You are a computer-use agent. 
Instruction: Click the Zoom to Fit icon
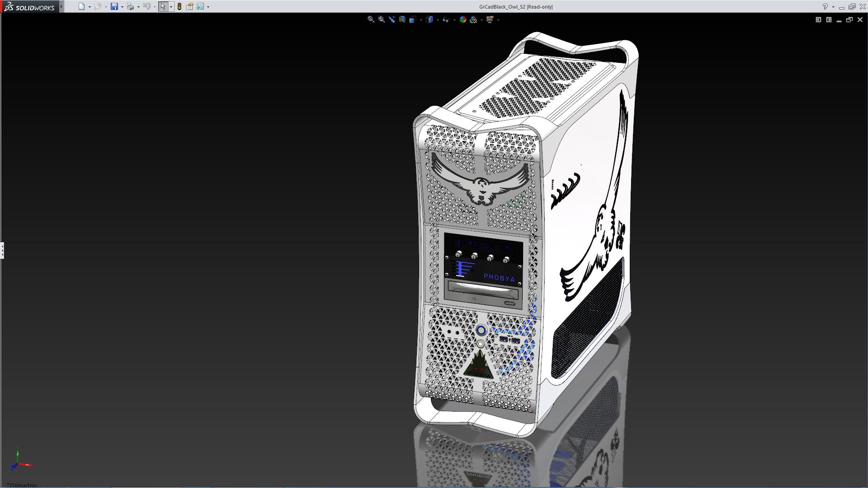tap(371, 19)
